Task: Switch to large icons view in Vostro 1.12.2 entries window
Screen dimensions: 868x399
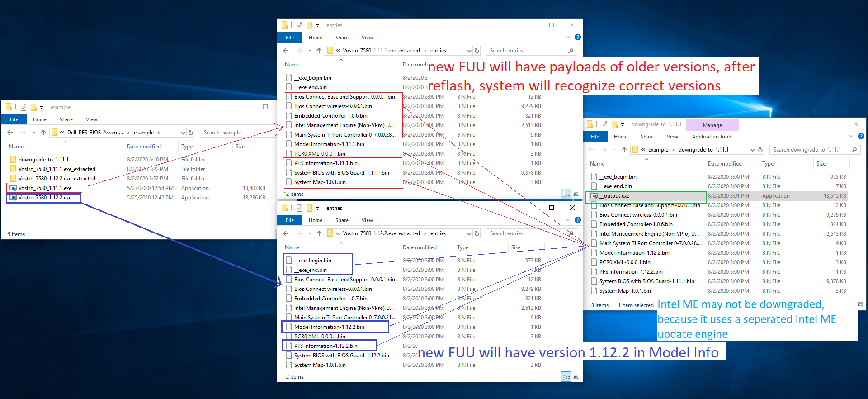Action: click(576, 376)
